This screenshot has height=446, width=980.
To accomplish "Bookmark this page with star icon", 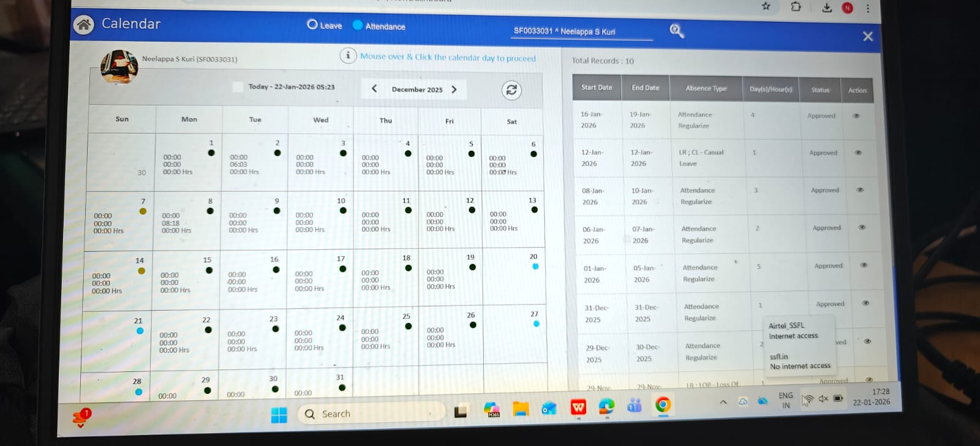I will tap(766, 6).
